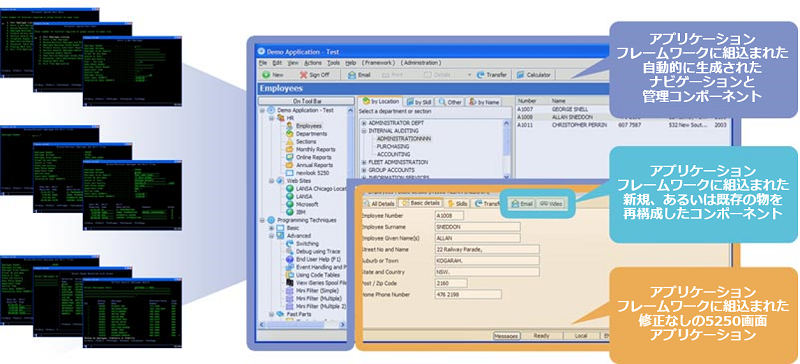Switch to the by Skill tab
Viewport: 800px width, 364px height.
(x=416, y=102)
